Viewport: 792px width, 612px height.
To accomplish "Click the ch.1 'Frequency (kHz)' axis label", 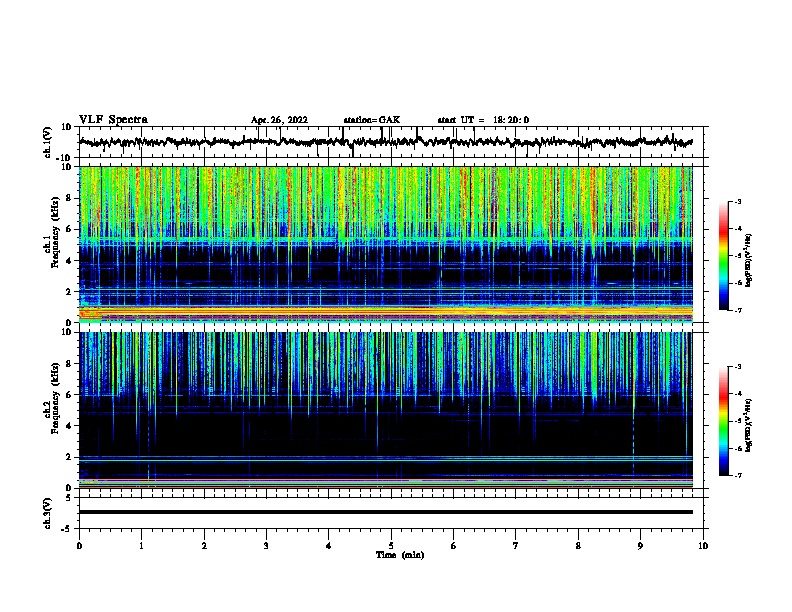I will (55, 232).
